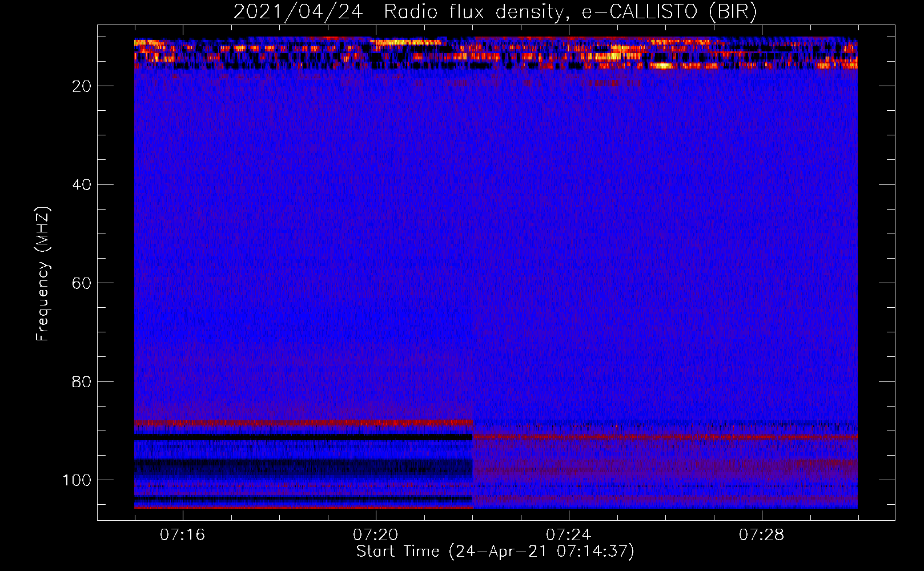
Task: Click the 80 MHz tick label
Action: (x=81, y=381)
